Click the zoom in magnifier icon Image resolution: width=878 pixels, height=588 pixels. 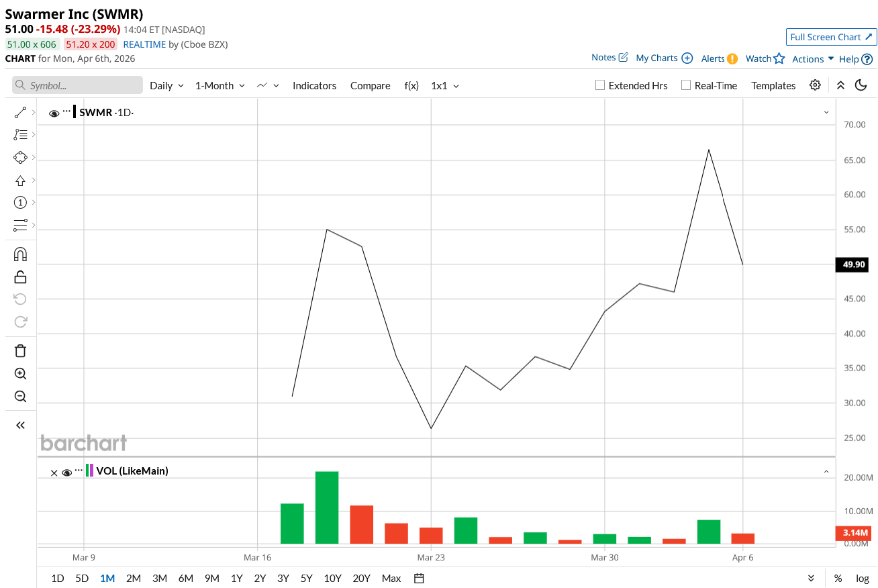pyautogui.click(x=20, y=374)
